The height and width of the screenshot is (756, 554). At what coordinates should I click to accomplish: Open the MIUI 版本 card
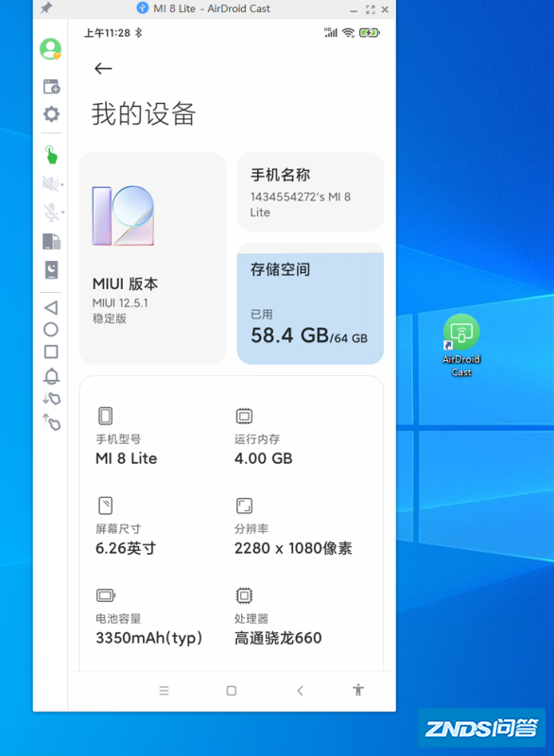152,258
